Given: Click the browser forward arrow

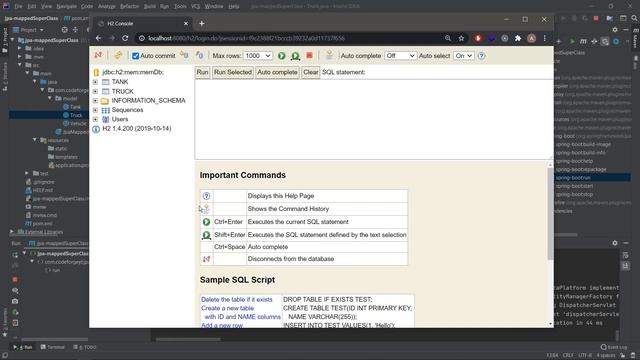Looking at the screenshot, I should point(112,38).
